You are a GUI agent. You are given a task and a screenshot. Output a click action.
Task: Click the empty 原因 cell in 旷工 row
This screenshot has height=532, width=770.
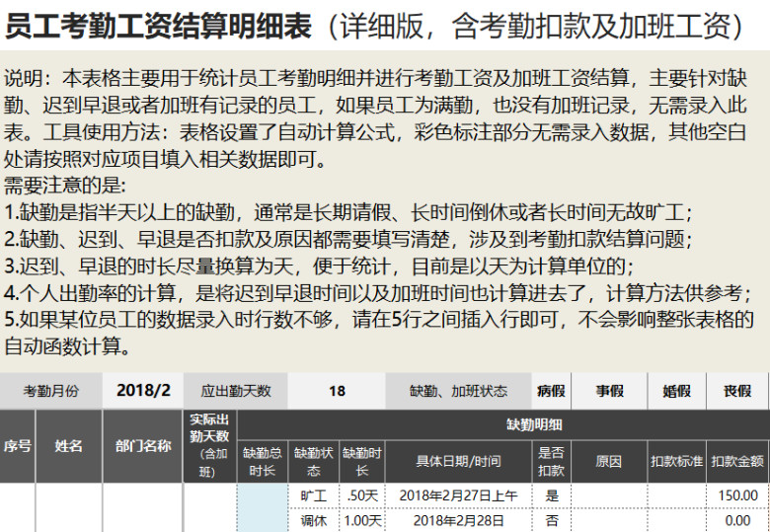(609, 495)
